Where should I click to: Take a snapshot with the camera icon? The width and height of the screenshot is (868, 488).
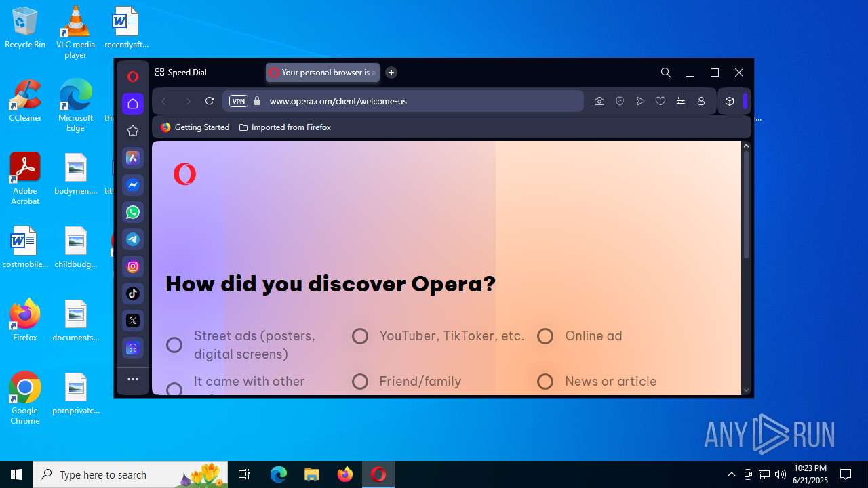599,101
